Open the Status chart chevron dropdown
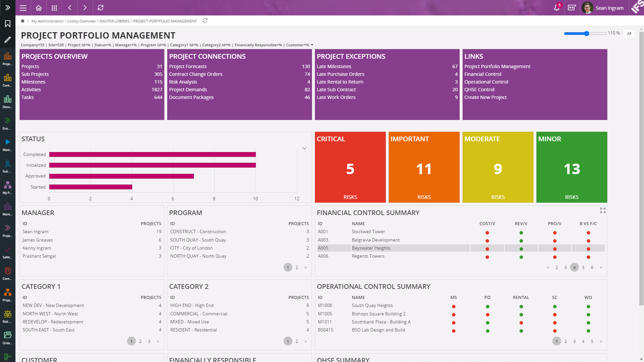Screen dimensions: 644x362 coord(304,148)
